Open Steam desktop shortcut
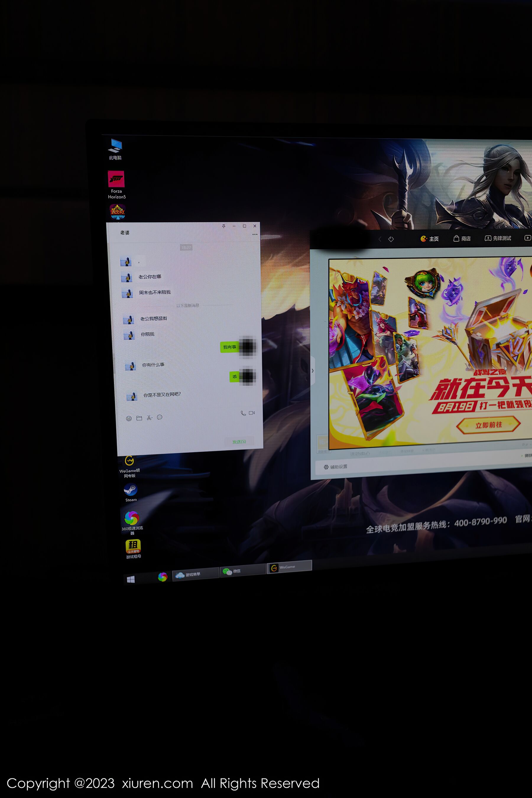This screenshot has height=798, width=532. [131, 490]
